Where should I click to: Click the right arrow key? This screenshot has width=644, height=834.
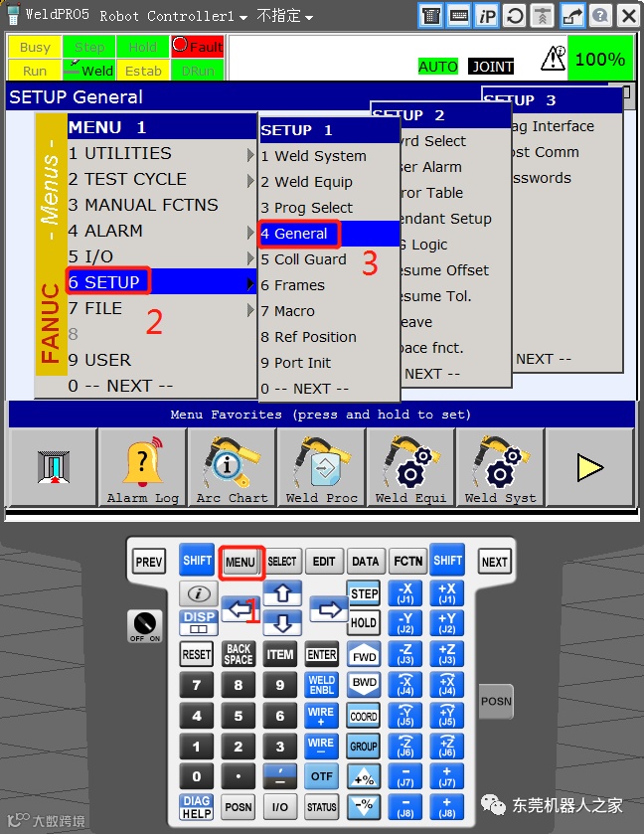tap(329, 609)
